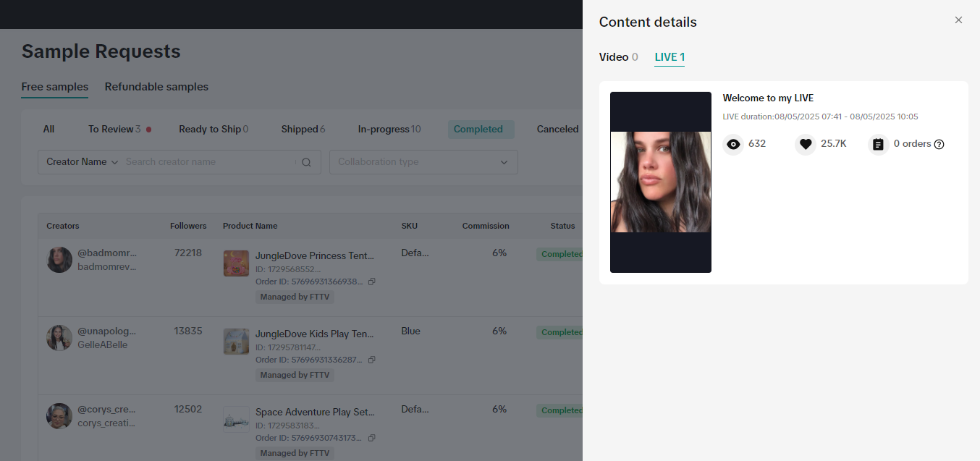Copy the Space Adventure Play Set order ID
Viewport: 980px width, 461px height.
[x=372, y=438]
